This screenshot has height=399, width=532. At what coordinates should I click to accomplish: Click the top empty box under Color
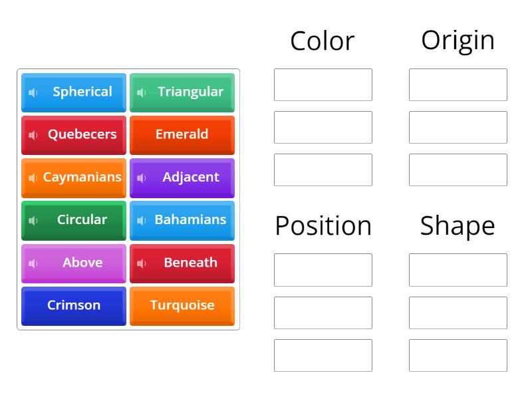click(x=323, y=84)
